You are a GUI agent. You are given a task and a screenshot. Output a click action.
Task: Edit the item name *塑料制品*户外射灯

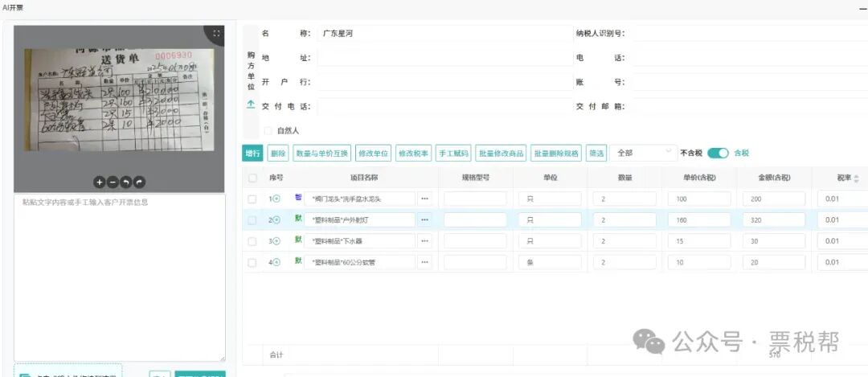click(359, 219)
